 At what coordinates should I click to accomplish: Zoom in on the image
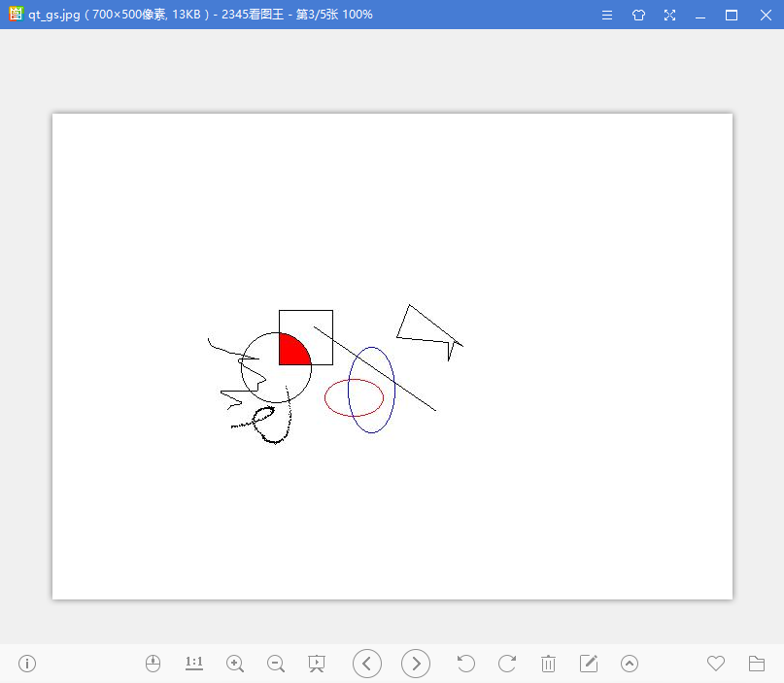pyautogui.click(x=235, y=664)
